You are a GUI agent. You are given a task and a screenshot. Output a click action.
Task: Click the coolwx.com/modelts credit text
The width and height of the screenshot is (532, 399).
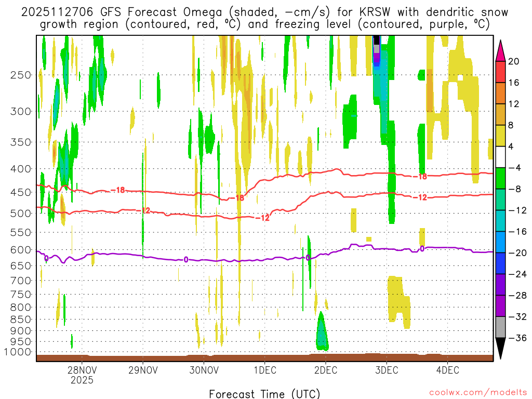[x=478, y=393]
